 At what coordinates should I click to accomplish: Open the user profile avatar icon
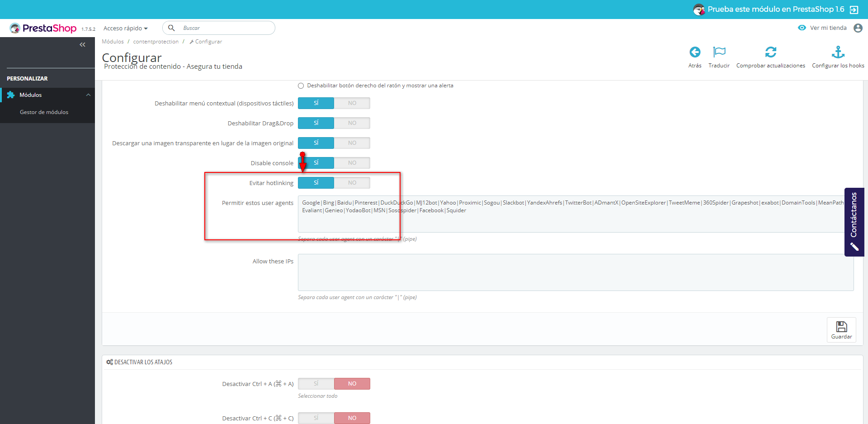[858, 28]
